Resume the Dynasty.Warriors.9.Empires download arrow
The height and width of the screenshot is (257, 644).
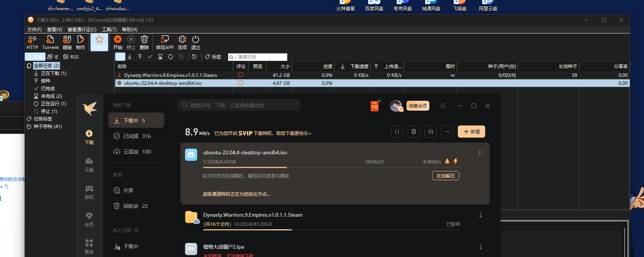point(480,215)
